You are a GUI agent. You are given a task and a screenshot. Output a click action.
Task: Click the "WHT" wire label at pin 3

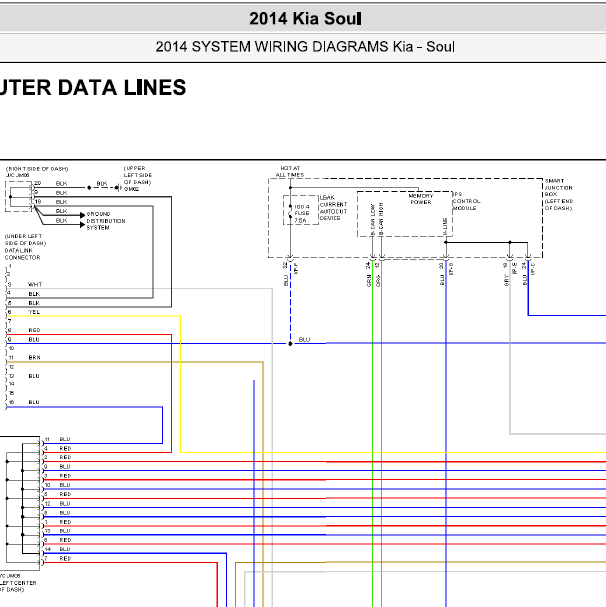pos(35,285)
